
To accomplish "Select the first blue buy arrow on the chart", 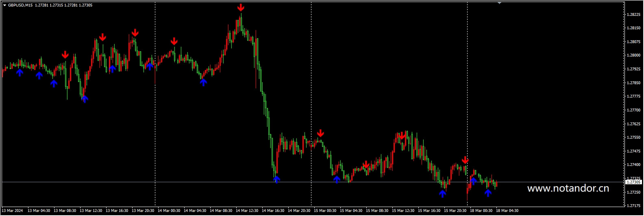I will pyautogui.click(x=20, y=73).
